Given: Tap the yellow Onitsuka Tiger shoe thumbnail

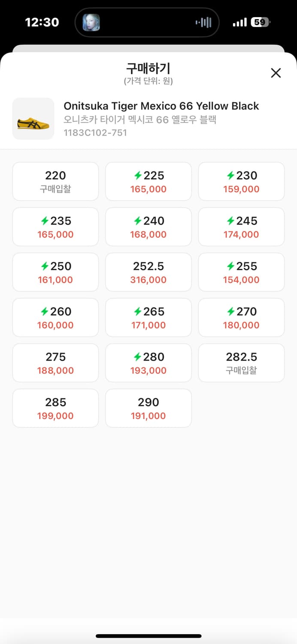Looking at the screenshot, I should coord(33,119).
